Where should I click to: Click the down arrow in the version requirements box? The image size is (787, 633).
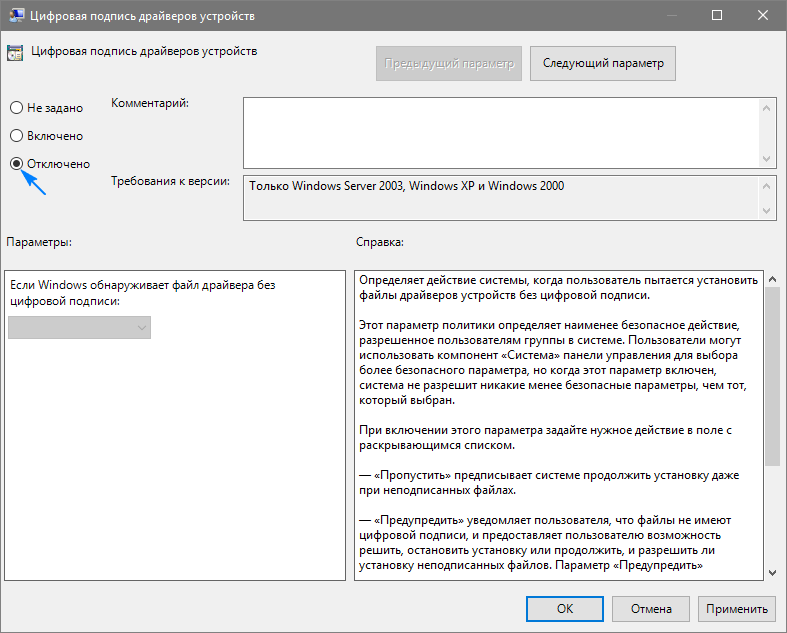click(768, 210)
